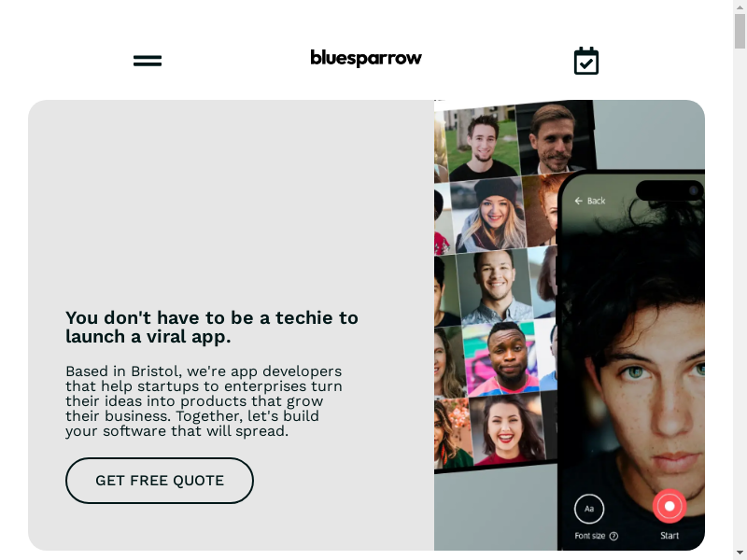Open the hamburger navigation menu
The width and height of the screenshot is (747, 560).
click(x=148, y=61)
